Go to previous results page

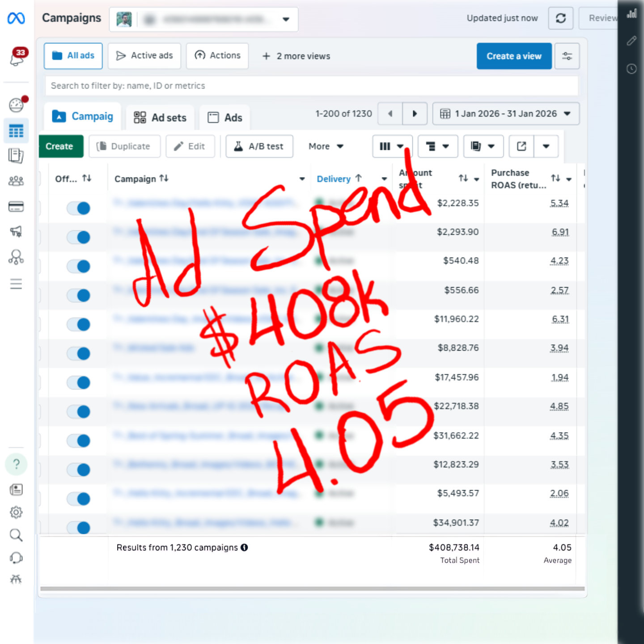390,114
